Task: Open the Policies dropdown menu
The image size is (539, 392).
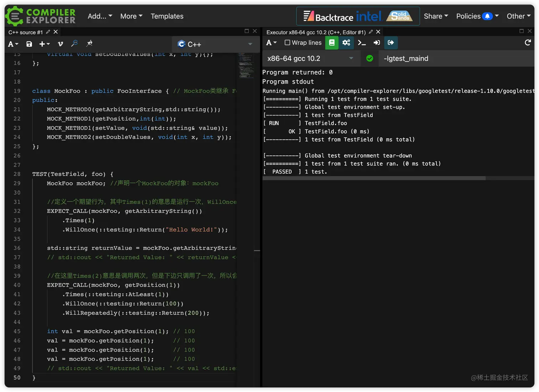Action: 477,16
